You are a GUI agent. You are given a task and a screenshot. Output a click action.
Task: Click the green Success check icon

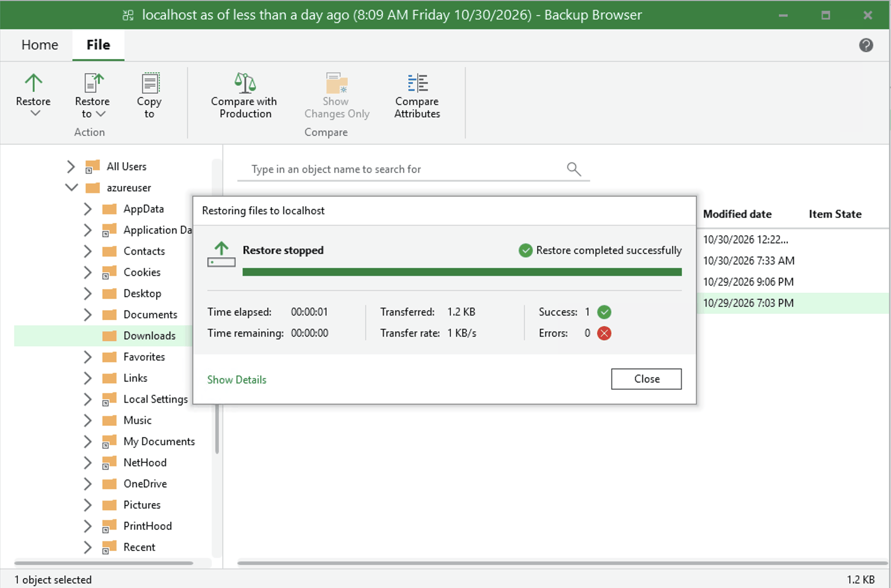click(x=604, y=312)
